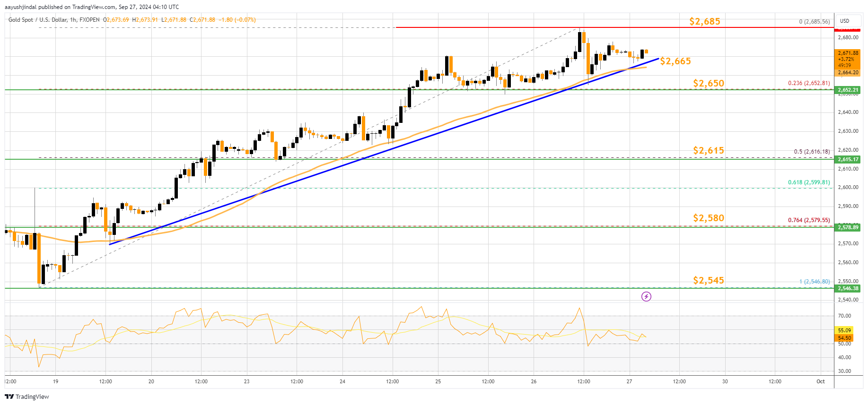
Task: Click the 27 date label on time axis
Action: pos(629,381)
